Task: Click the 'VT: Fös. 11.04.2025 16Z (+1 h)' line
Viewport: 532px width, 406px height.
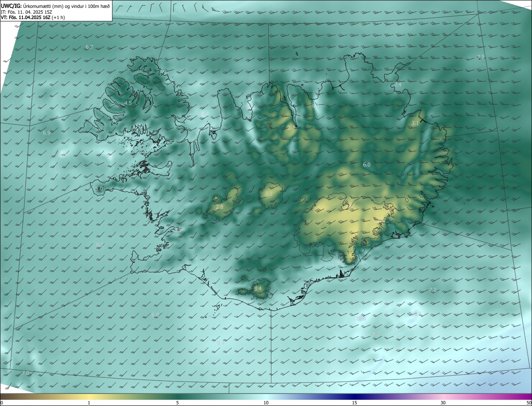Action: pyautogui.click(x=33, y=17)
